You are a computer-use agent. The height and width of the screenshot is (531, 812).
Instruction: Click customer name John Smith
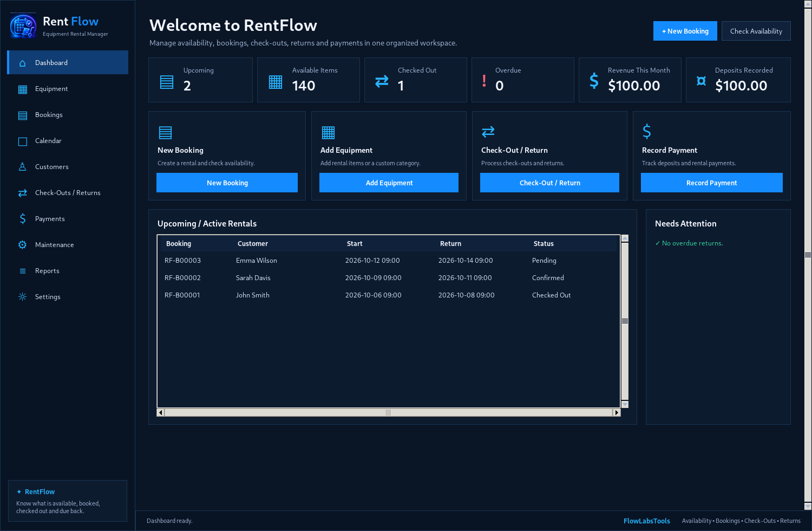pyautogui.click(x=253, y=295)
